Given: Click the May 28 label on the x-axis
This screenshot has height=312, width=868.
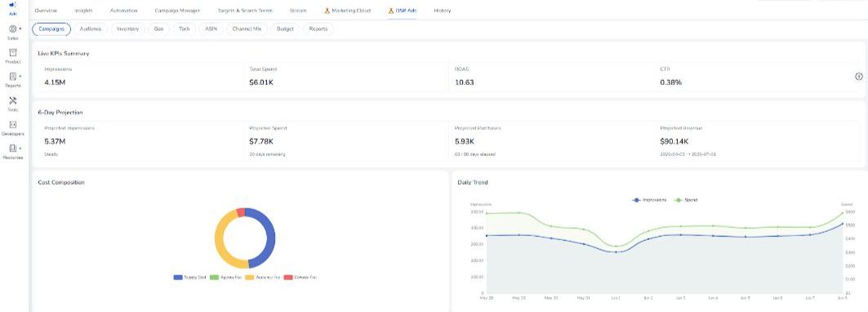Looking at the screenshot, I should pyautogui.click(x=486, y=297).
